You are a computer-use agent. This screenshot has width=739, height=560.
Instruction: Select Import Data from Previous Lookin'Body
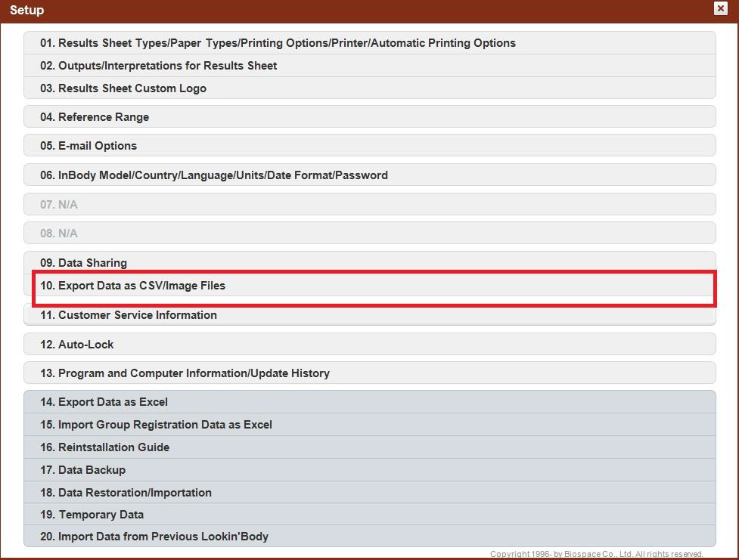[x=154, y=537]
